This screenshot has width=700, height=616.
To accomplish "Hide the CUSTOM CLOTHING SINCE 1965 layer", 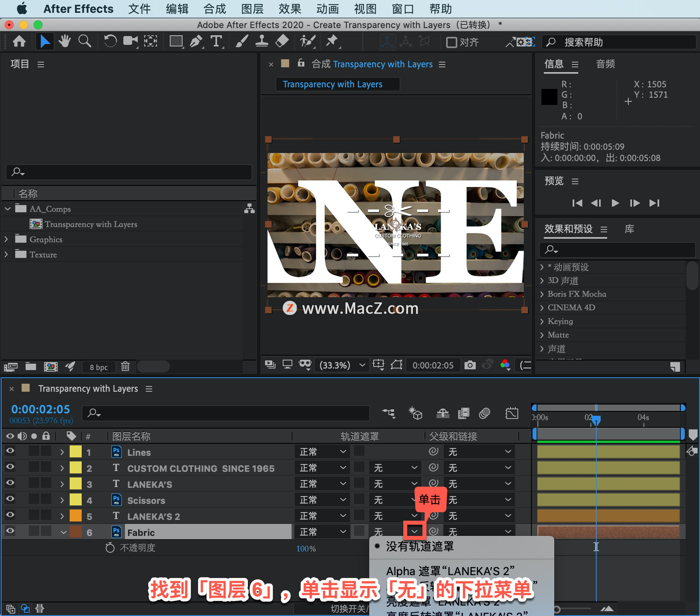I will pos(10,467).
